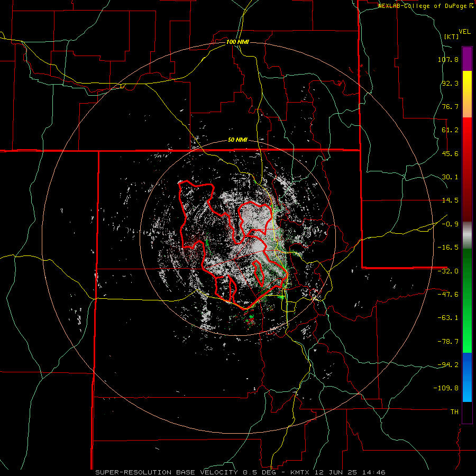This screenshot has width=476, height=476.
Task: Click the VEL legend title
Action: click(464, 32)
